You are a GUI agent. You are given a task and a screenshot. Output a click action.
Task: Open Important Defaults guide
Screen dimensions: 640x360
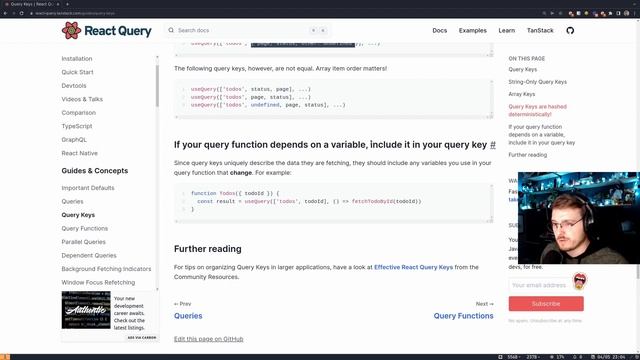point(88,188)
